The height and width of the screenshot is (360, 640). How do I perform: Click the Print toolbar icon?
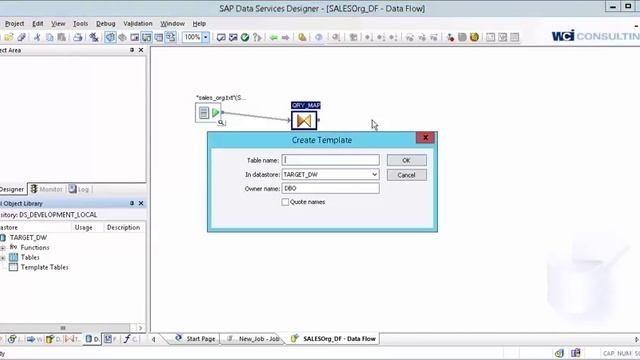pyautogui.click(x=78, y=37)
